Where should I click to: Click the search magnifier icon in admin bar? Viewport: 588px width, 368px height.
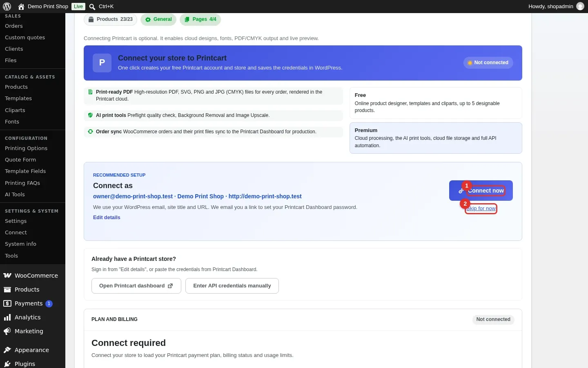tap(92, 7)
